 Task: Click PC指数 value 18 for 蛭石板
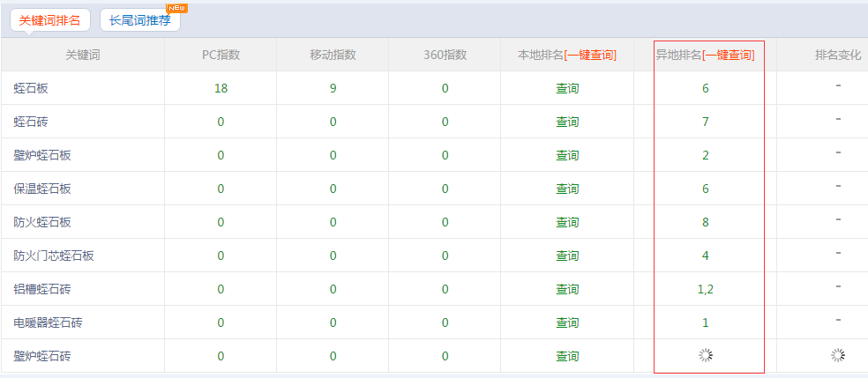[x=221, y=88]
